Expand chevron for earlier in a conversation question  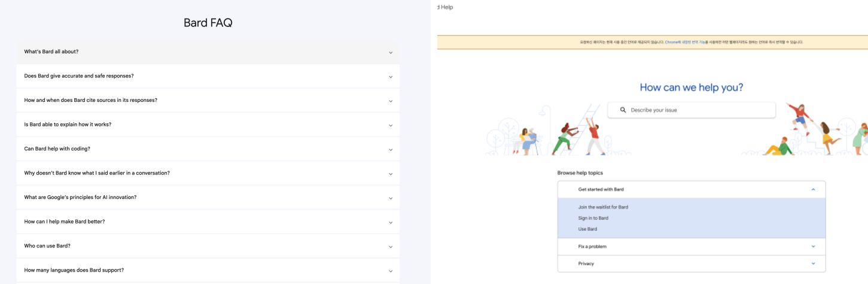click(x=391, y=174)
